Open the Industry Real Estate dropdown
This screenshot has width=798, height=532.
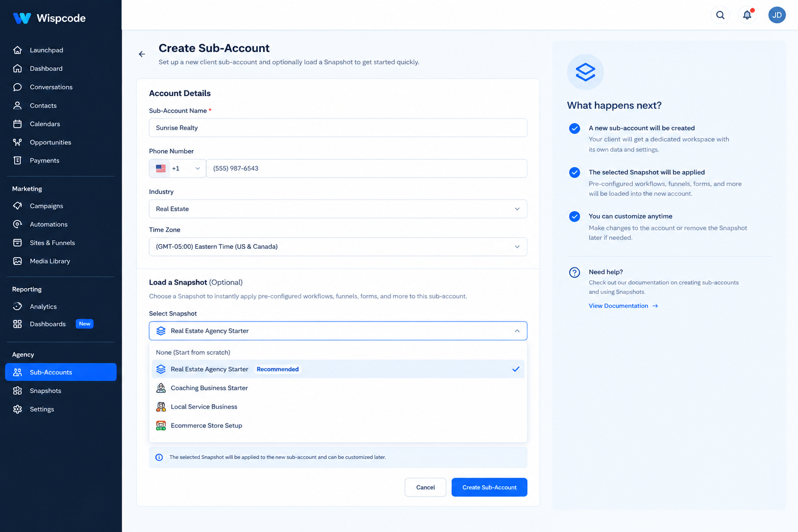pyautogui.click(x=338, y=209)
